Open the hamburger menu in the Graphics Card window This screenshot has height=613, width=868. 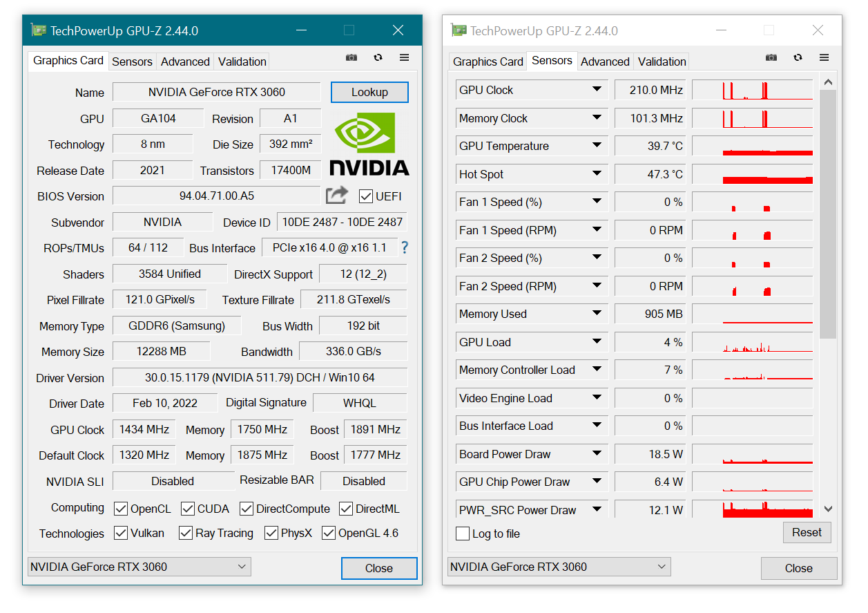[405, 58]
